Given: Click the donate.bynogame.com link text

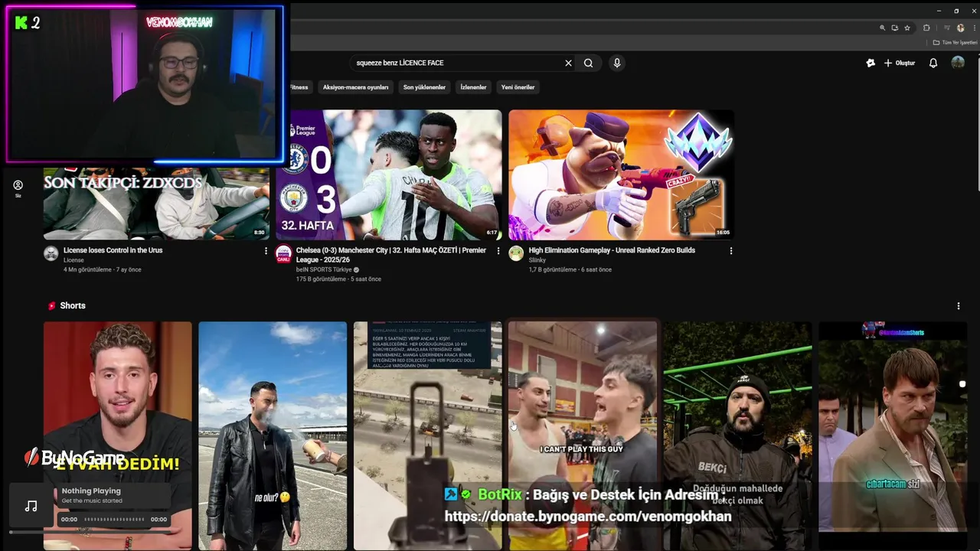Looking at the screenshot, I should click(x=588, y=517).
